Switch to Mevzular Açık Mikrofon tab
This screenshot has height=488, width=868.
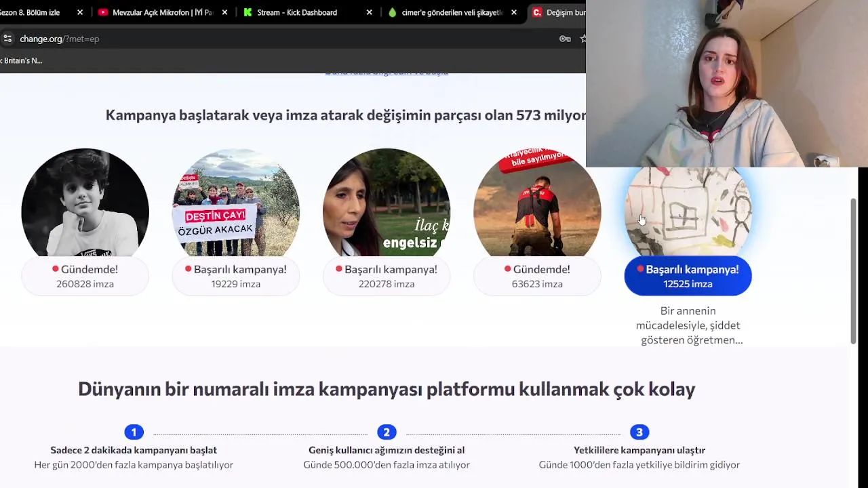163,12
